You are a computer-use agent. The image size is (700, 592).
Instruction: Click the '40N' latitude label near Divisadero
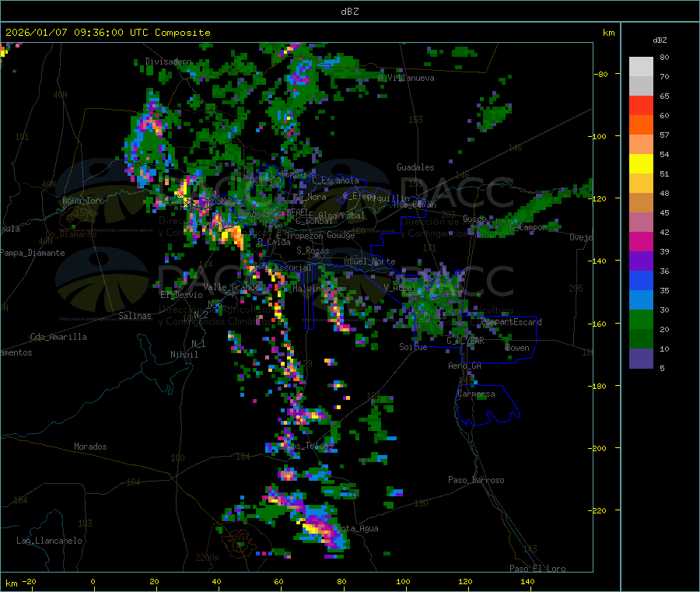tap(60, 95)
